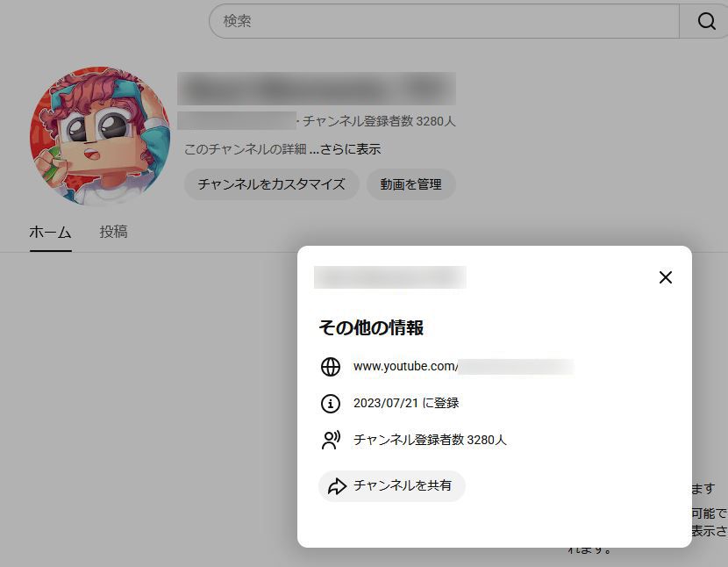Click the www.youtube.com channel link
The image size is (728, 567).
[405, 367]
